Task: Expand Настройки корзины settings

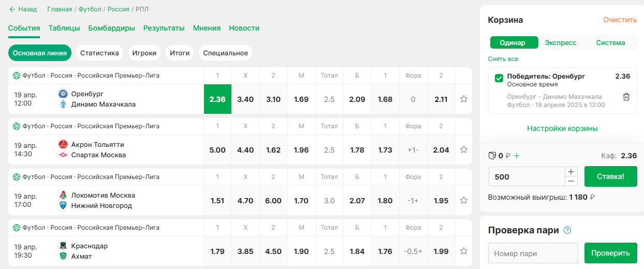Action: pyautogui.click(x=562, y=128)
